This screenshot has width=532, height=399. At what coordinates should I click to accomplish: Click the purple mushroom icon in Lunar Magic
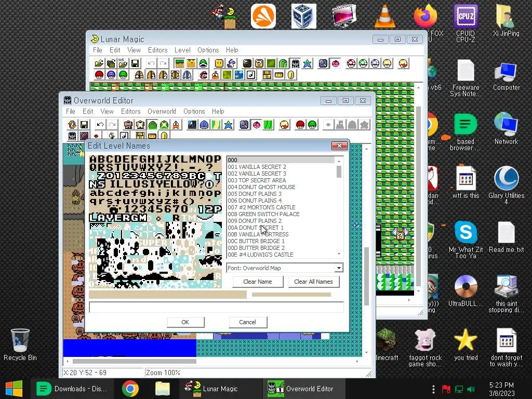111,75
